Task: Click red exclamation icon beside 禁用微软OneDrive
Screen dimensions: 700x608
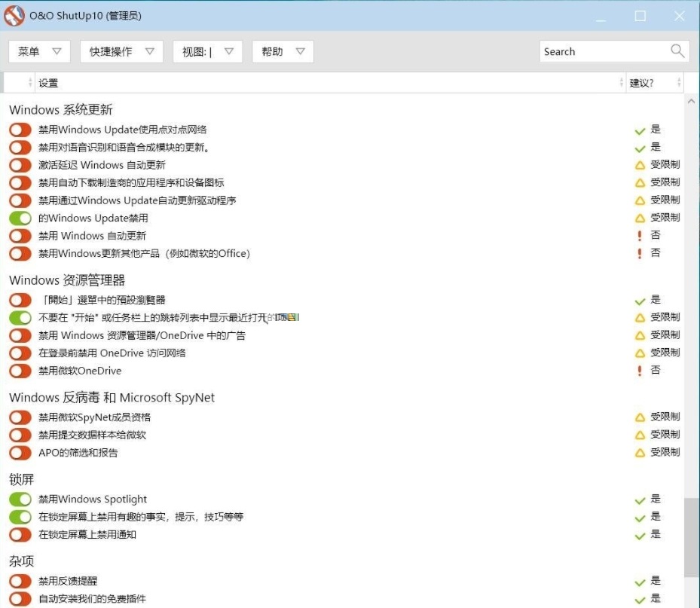Action: [640, 371]
